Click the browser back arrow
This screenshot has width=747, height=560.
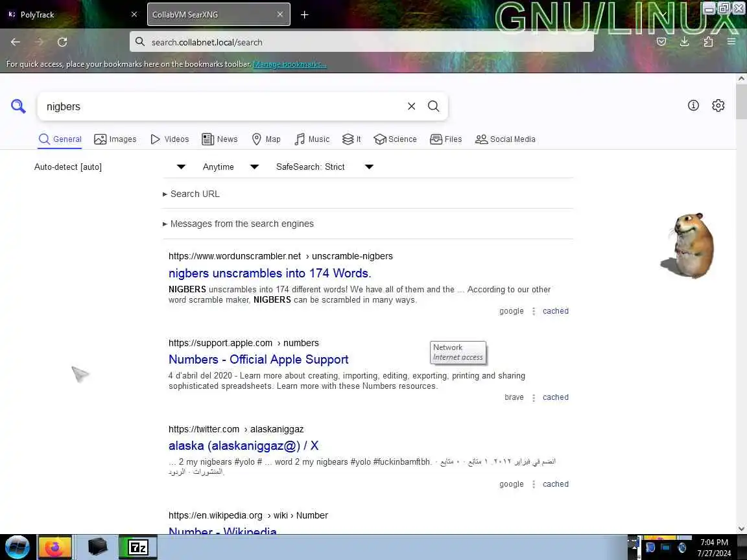click(x=16, y=42)
